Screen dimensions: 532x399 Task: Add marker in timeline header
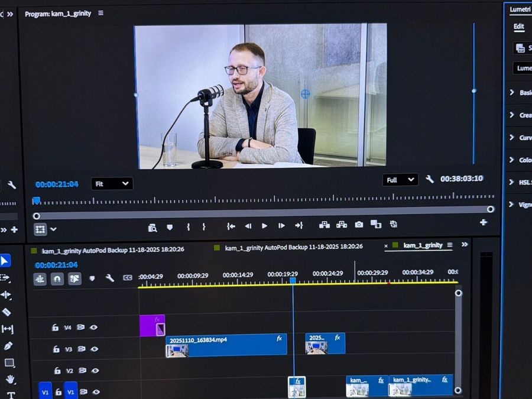[x=92, y=278]
